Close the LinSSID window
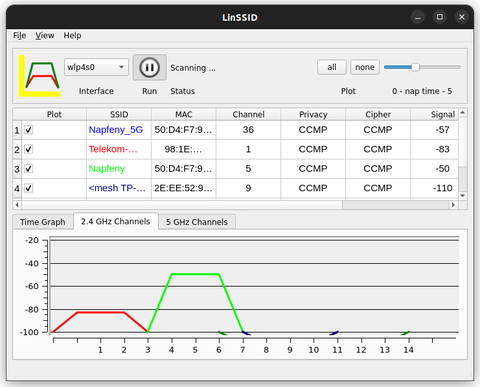Viewport: 480px width, 387px height. pyautogui.click(x=462, y=17)
